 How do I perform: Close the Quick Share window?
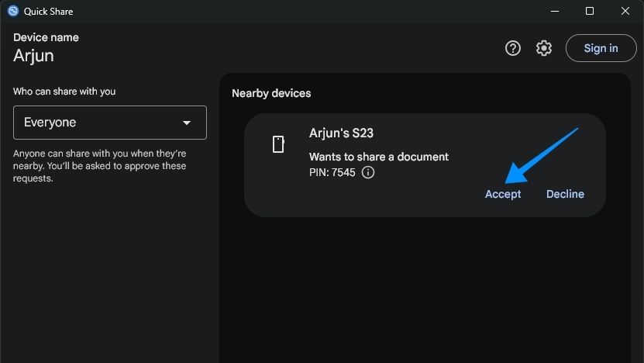point(625,11)
